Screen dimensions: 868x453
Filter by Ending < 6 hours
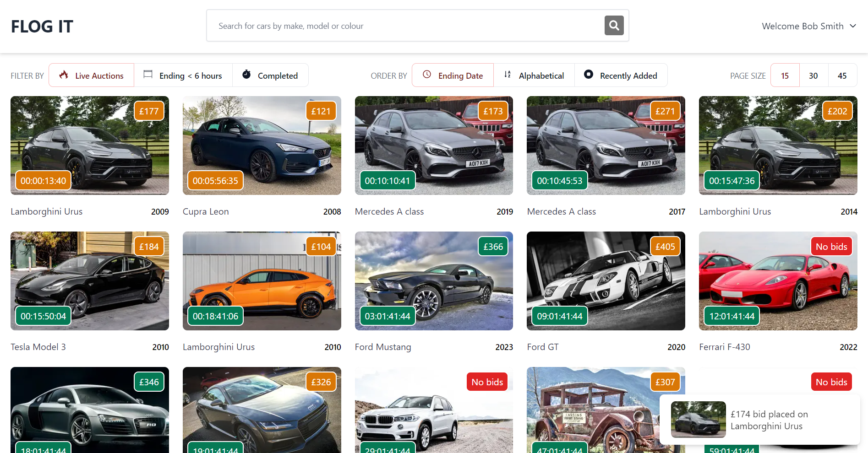pos(183,75)
